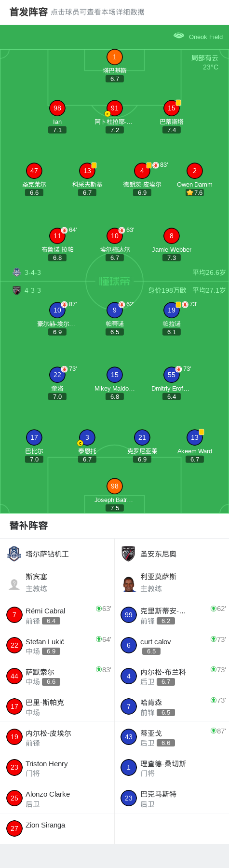Open coach 利亚莫萨斯 photo thumbnail

click(129, 584)
